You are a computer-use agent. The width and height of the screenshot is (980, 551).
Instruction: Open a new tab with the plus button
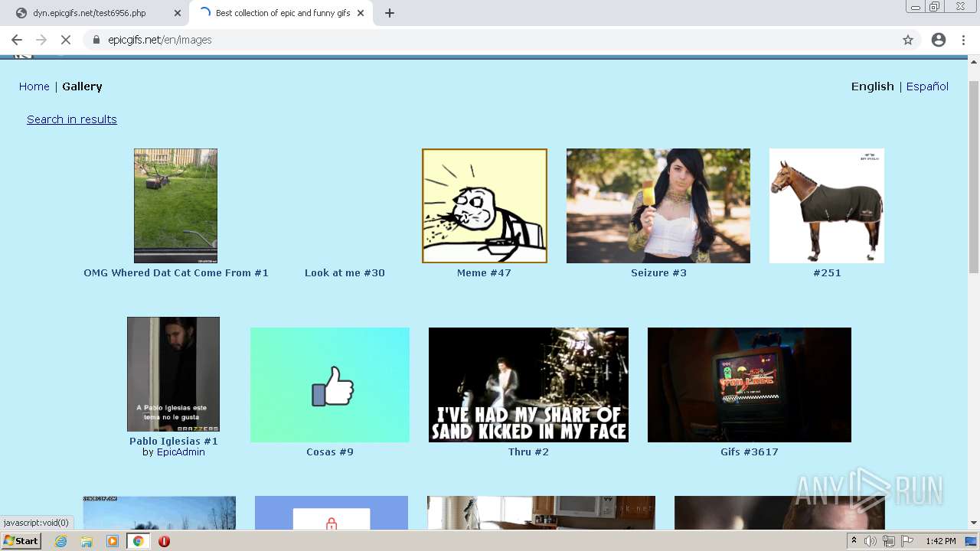(390, 13)
